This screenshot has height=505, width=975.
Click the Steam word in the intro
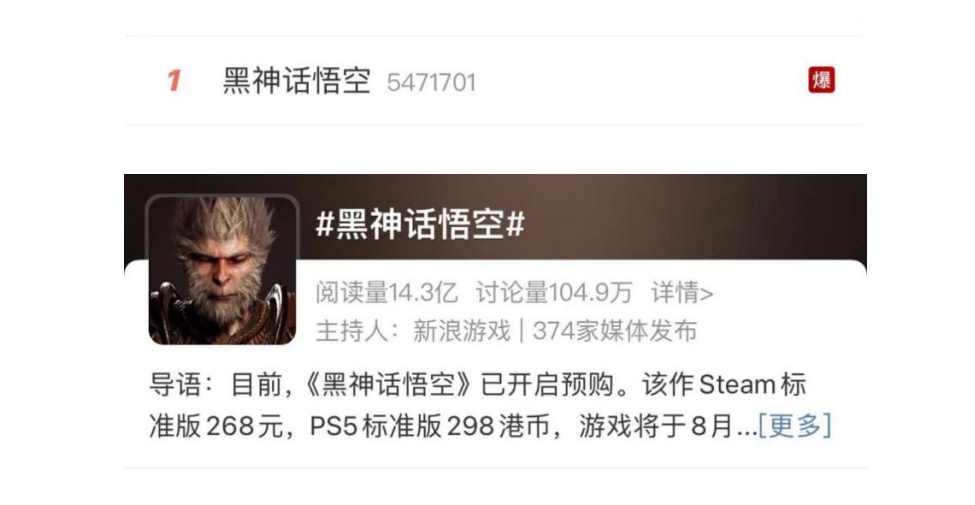tap(736, 384)
